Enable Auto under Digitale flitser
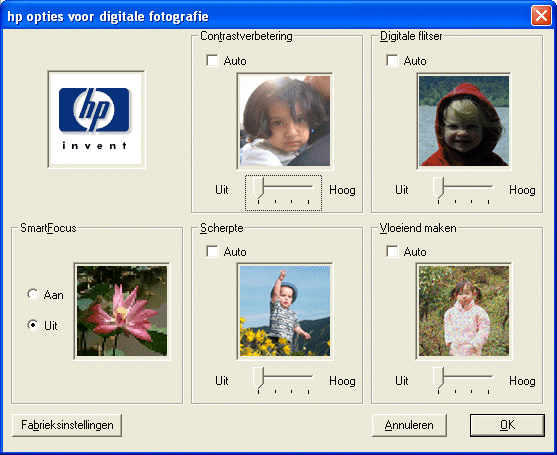Screen dimensions: 557x455 392,60
